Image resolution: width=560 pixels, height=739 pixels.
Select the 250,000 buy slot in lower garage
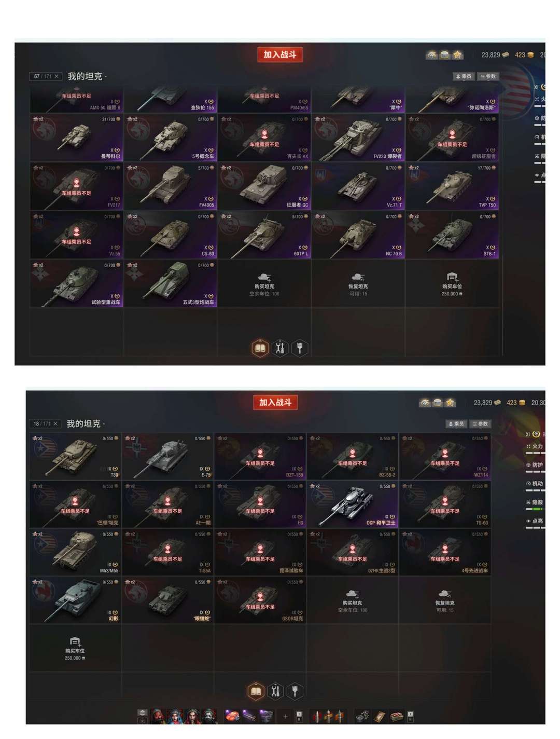(x=75, y=649)
